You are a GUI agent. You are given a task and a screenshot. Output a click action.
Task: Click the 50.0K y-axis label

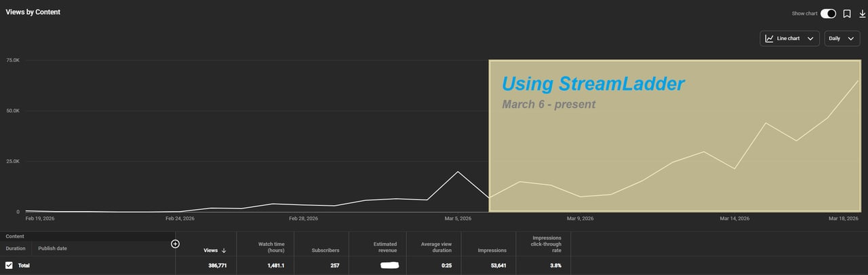(x=12, y=111)
